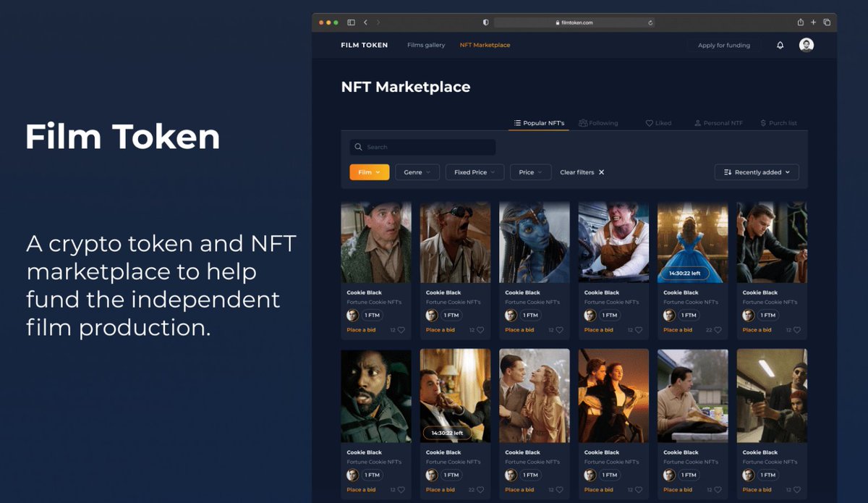868x503 pixels.
Task: Click the Cookie Black title under the workshop apron man card
Action: click(602, 292)
